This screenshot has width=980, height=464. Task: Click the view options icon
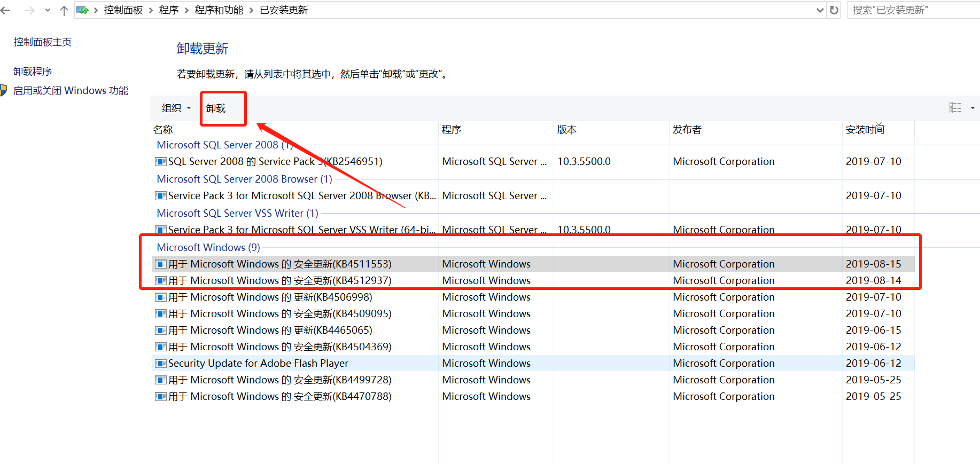(x=955, y=108)
